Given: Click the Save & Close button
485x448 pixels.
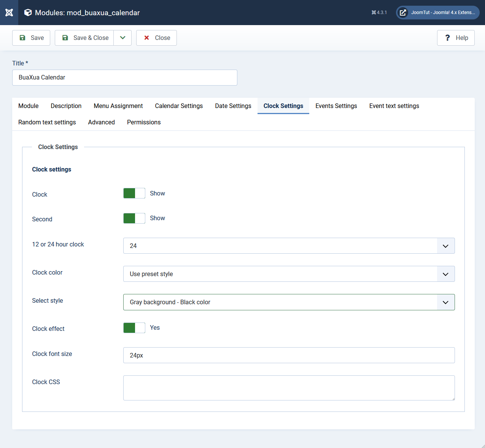Looking at the screenshot, I should point(84,38).
